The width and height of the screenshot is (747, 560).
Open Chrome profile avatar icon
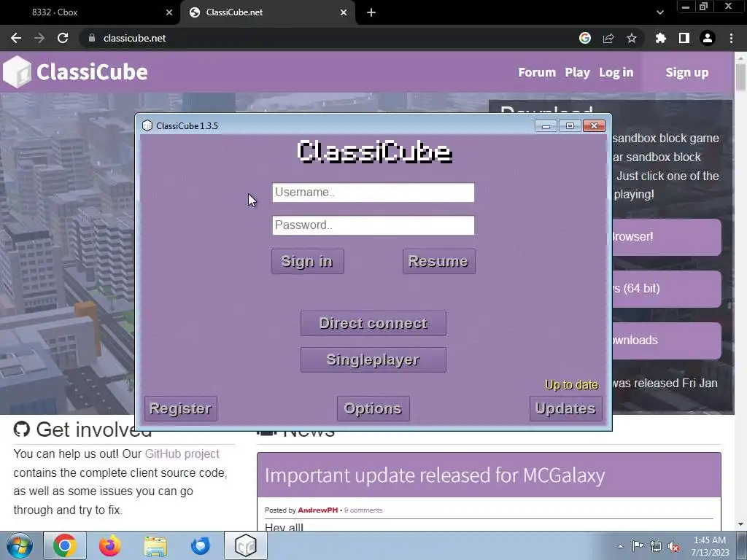click(x=708, y=38)
